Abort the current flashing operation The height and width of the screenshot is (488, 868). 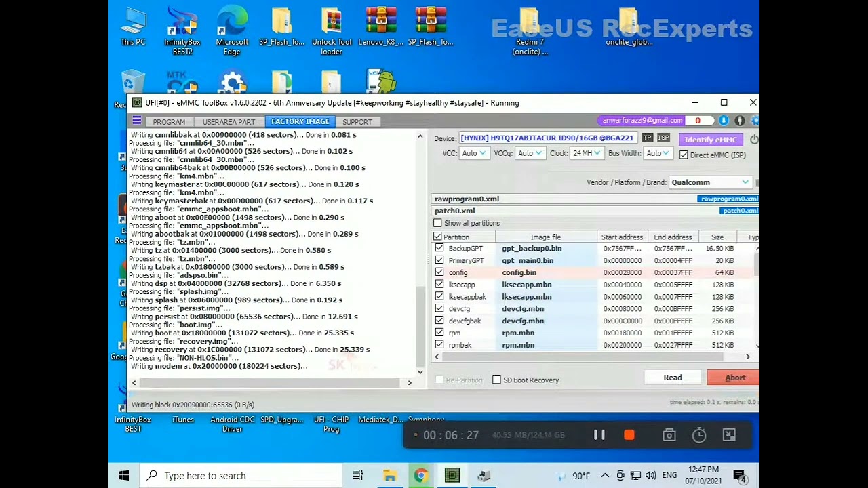[x=734, y=378]
